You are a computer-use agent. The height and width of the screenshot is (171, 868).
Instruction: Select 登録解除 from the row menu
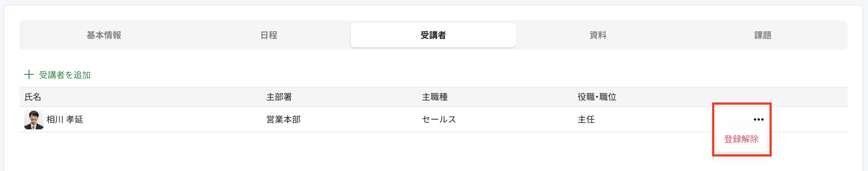741,139
